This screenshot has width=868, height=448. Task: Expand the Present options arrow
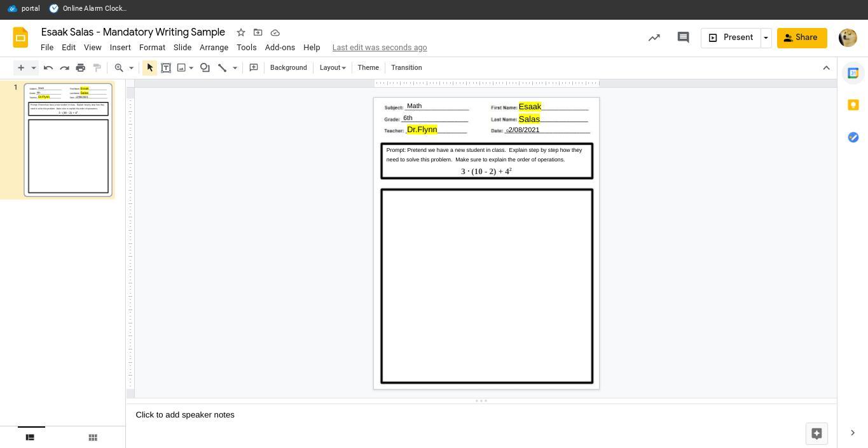(x=766, y=37)
